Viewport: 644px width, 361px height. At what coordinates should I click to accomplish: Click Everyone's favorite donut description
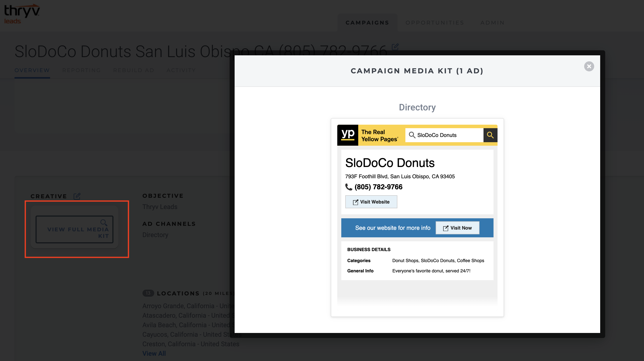coord(431,271)
